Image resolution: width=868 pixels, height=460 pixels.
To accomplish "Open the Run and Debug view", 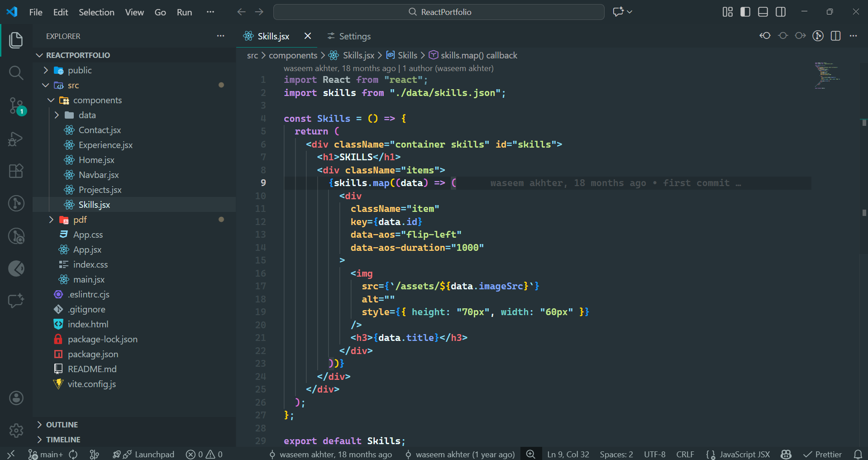I will coord(16,139).
